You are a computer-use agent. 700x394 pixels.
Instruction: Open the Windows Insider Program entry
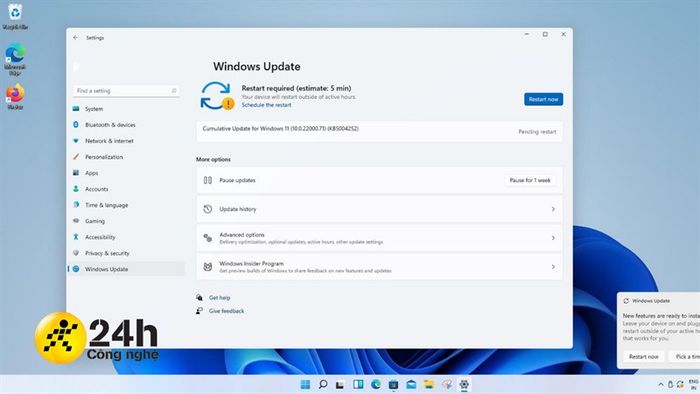[379, 267]
